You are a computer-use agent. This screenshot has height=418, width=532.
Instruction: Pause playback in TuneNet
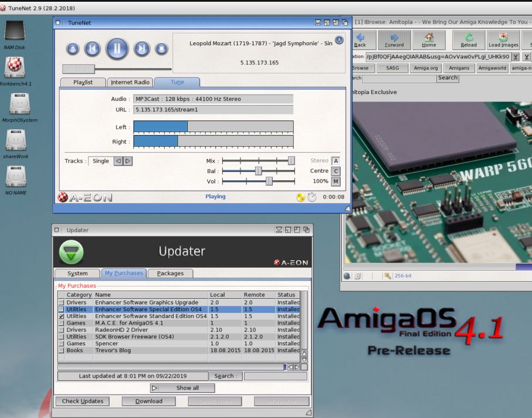117,49
